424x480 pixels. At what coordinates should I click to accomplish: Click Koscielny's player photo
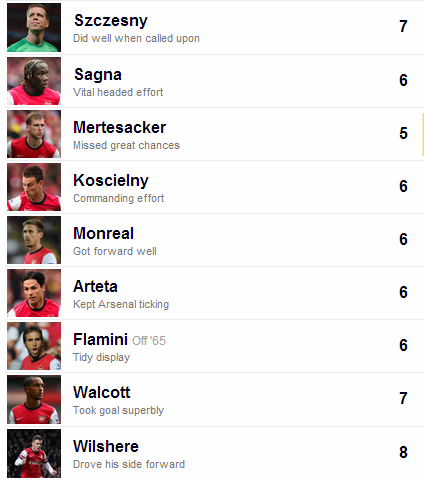[x=34, y=187]
